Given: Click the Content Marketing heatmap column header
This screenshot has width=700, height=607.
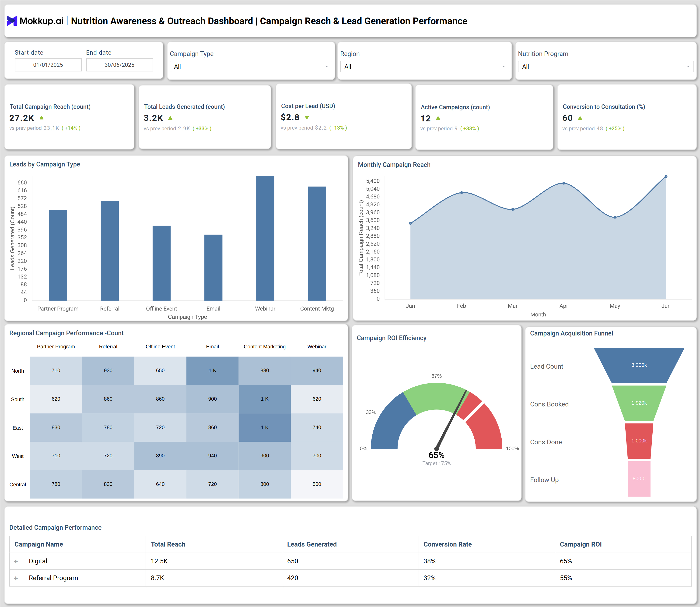Looking at the screenshot, I should pyautogui.click(x=265, y=346).
